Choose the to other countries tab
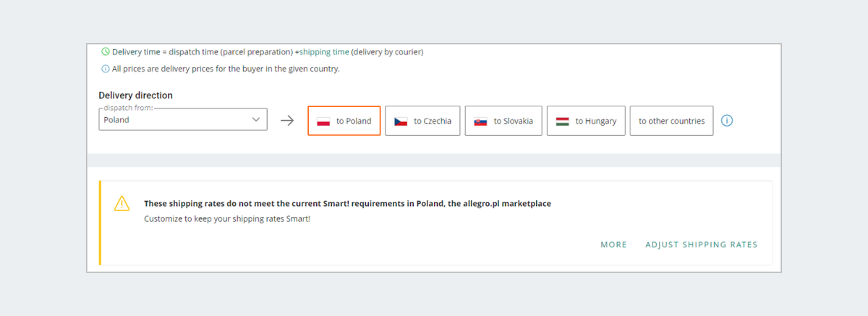Image resolution: width=868 pixels, height=316 pixels. (671, 121)
